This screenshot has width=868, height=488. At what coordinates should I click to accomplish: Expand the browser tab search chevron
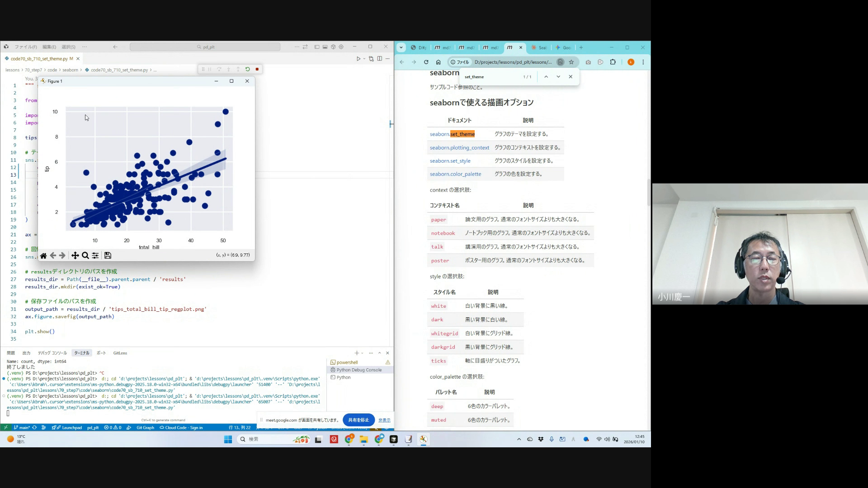401,47
